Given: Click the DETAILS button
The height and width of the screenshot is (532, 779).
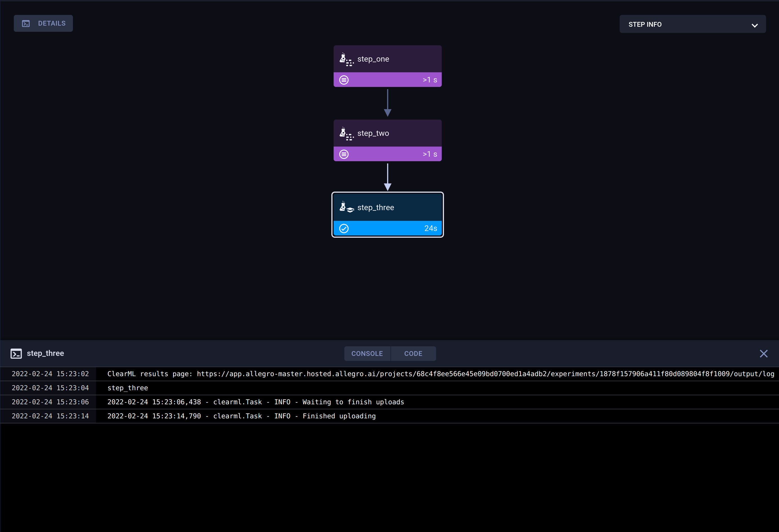Looking at the screenshot, I should 43,23.
